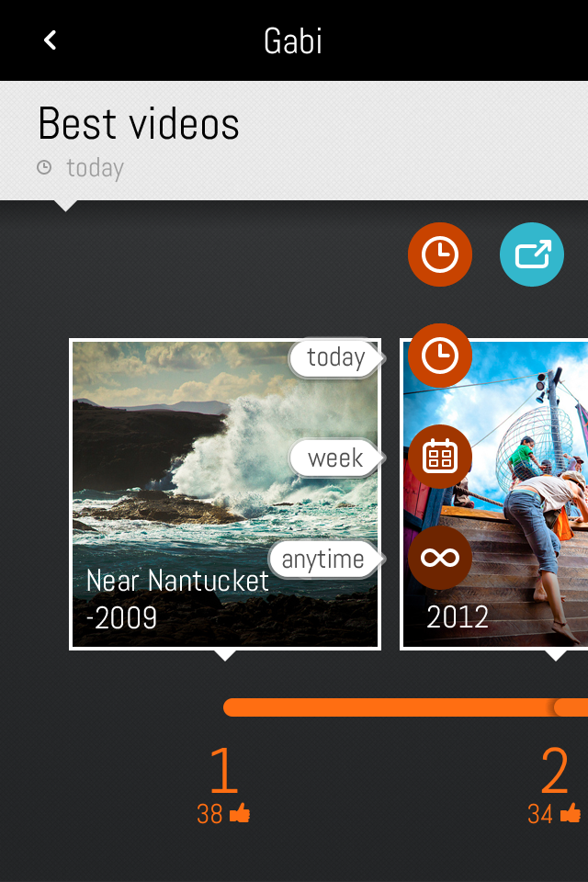The width and height of the screenshot is (588, 882).
Task: Select the today clock icon option
Action: [439, 356]
